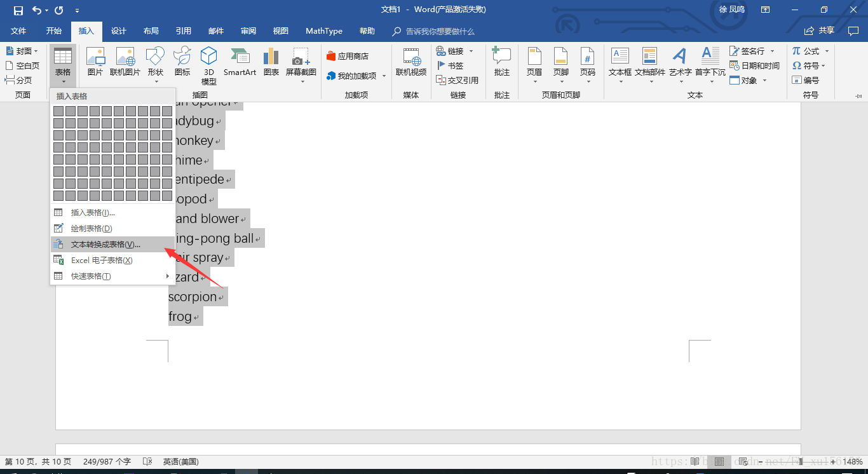Switch to the 视图 View tab
Image resolution: width=868 pixels, height=474 pixels.
coord(281,31)
